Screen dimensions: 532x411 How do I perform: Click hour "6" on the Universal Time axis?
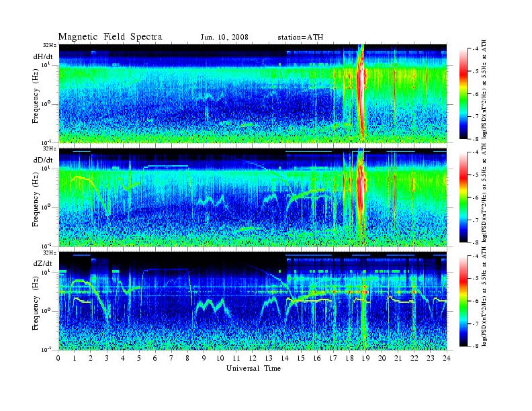coord(155,358)
